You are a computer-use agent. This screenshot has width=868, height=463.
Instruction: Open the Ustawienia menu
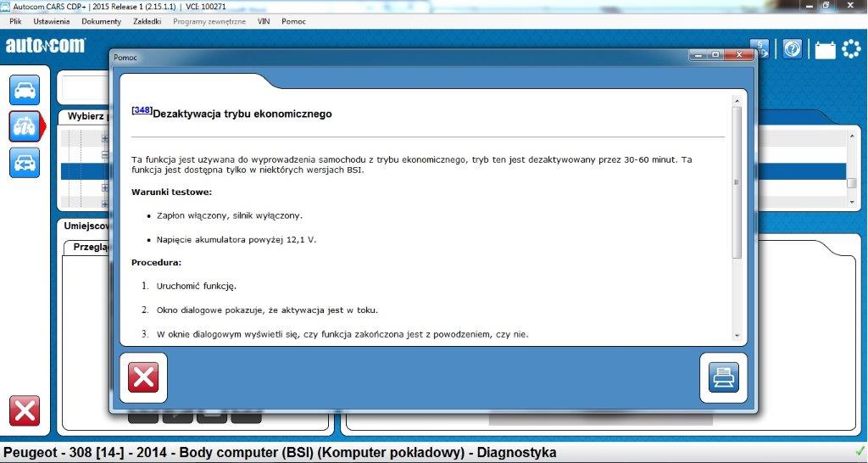click(x=52, y=21)
